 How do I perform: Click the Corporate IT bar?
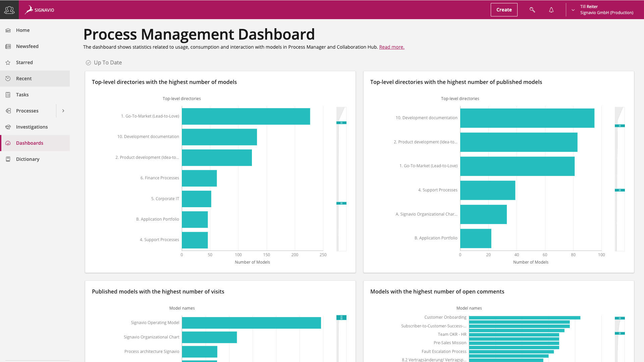click(197, 199)
